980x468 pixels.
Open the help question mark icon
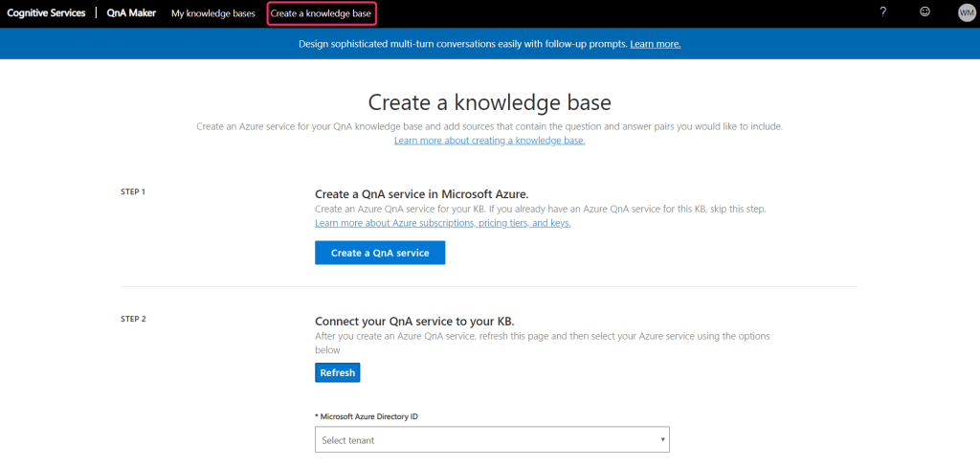pyautogui.click(x=882, y=12)
